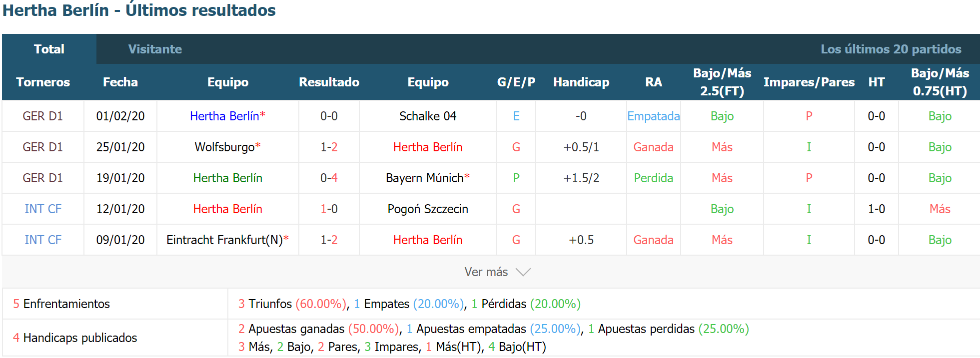
Task: Click the Impares/Pares column header
Action: [x=809, y=82]
